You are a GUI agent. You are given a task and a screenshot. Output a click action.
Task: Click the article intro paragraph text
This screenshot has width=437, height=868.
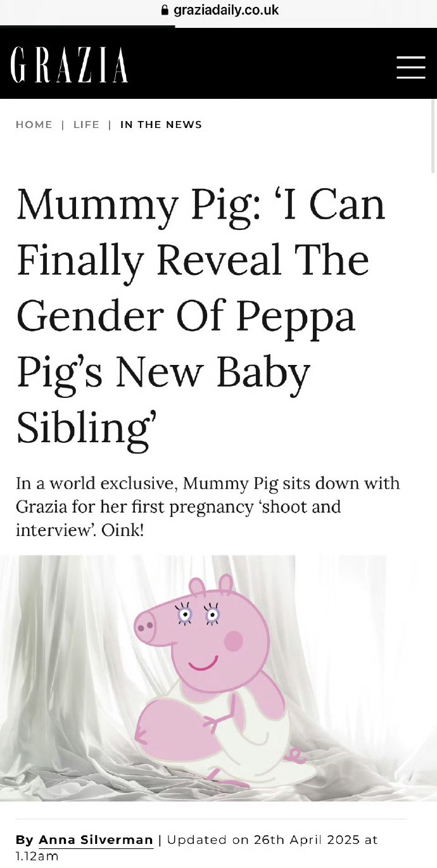[x=208, y=506]
